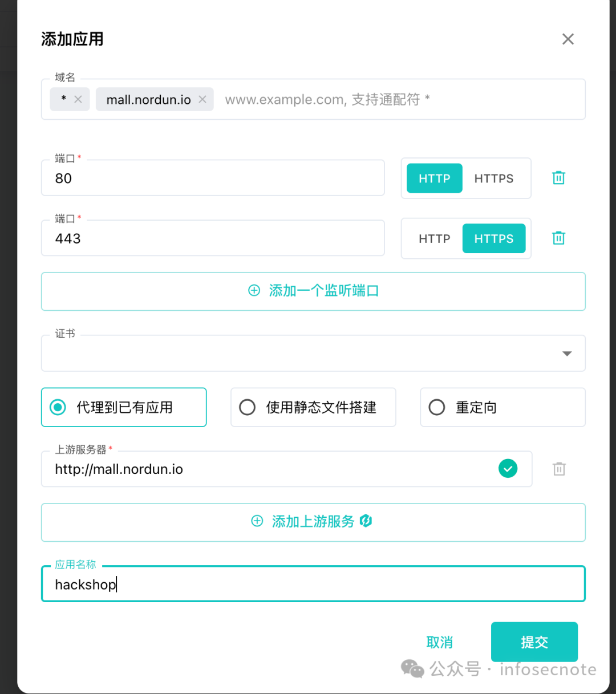Click the upstream server trash icon

tap(559, 469)
